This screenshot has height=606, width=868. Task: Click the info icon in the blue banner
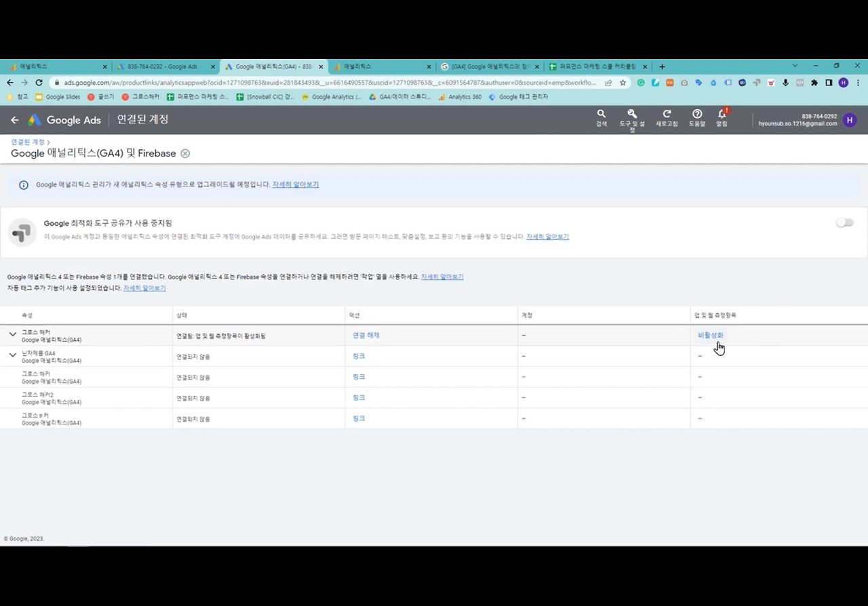click(x=24, y=185)
